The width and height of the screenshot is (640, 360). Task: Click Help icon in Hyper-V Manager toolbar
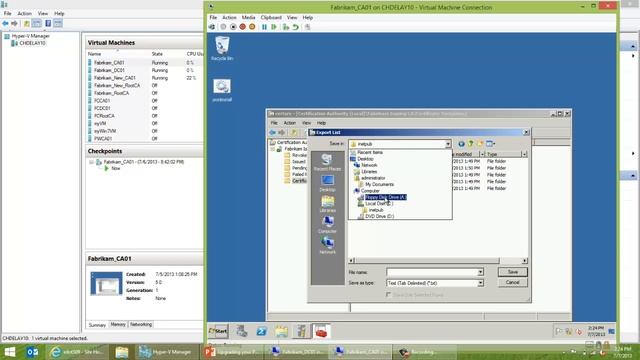click(x=48, y=24)
